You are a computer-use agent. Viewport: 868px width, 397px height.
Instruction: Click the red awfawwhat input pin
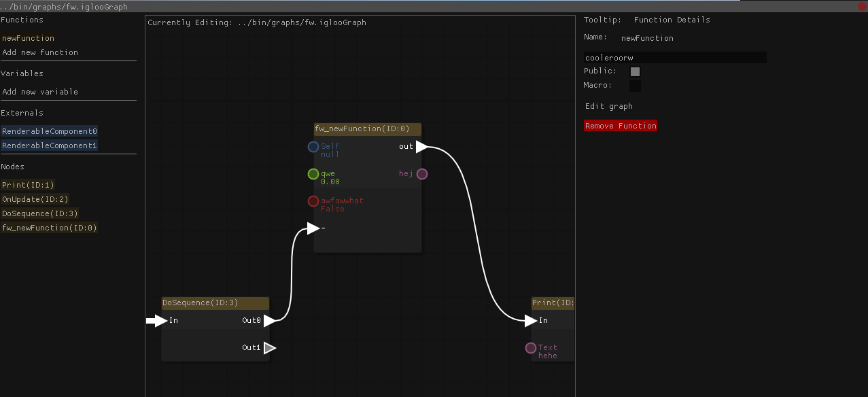pyautogui.click(x=313, y=201)
